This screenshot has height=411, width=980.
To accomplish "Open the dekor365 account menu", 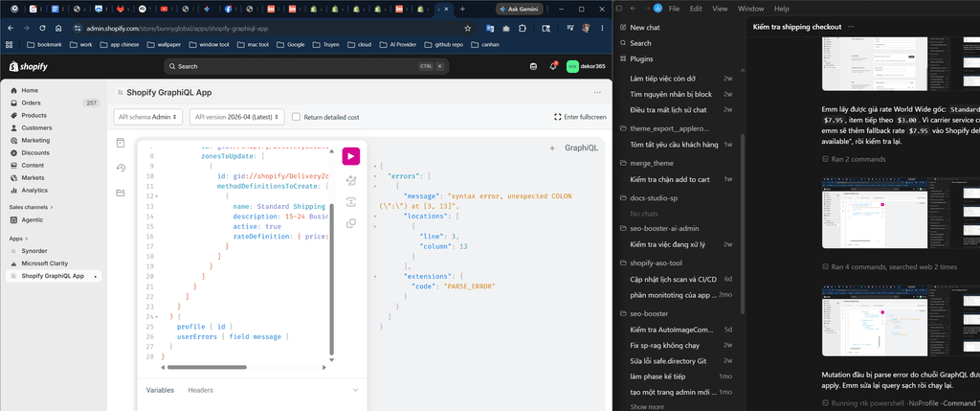I will pyautogui.click(x=585, y=66).
